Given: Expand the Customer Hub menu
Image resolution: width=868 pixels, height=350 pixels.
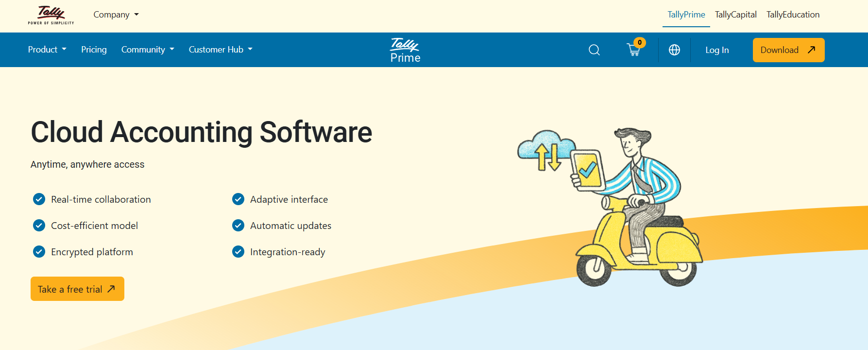Looking at the screenshot, I should (221, 50).
